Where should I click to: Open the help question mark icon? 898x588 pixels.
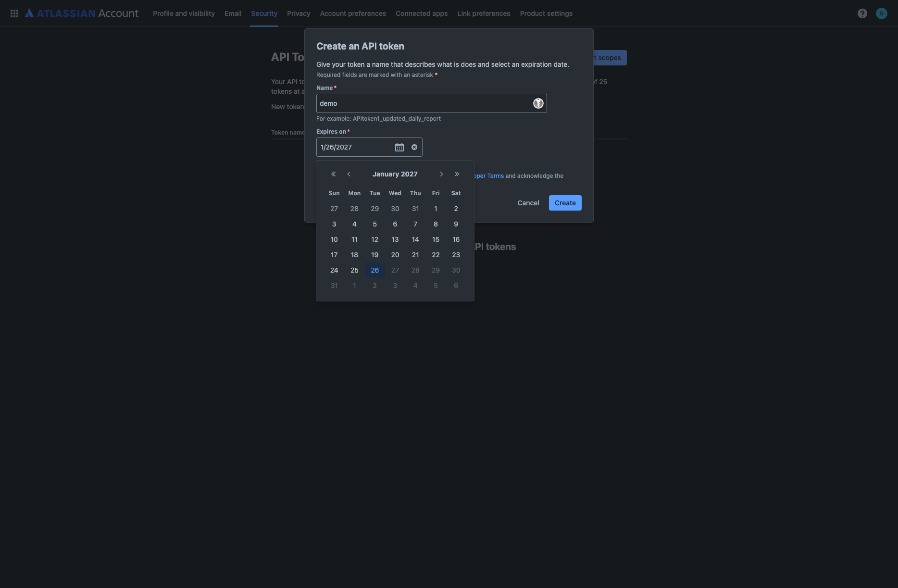click(862, 13)
